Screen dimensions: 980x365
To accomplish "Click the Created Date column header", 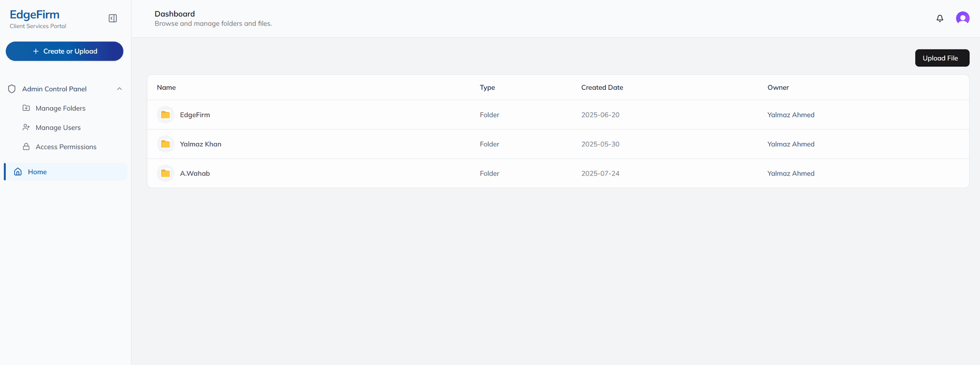I will point(602,87).
